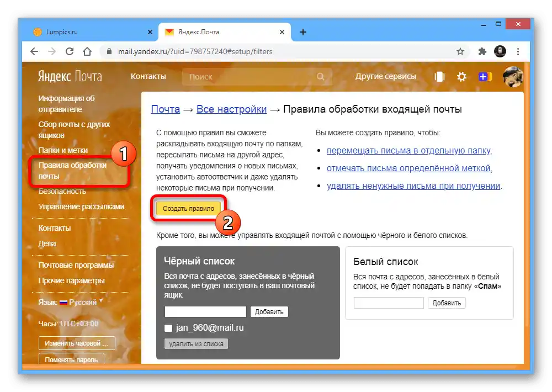Click the magnifier search icon
The height and width of the screenshot is (392, 552).
(x=320, y=76)
